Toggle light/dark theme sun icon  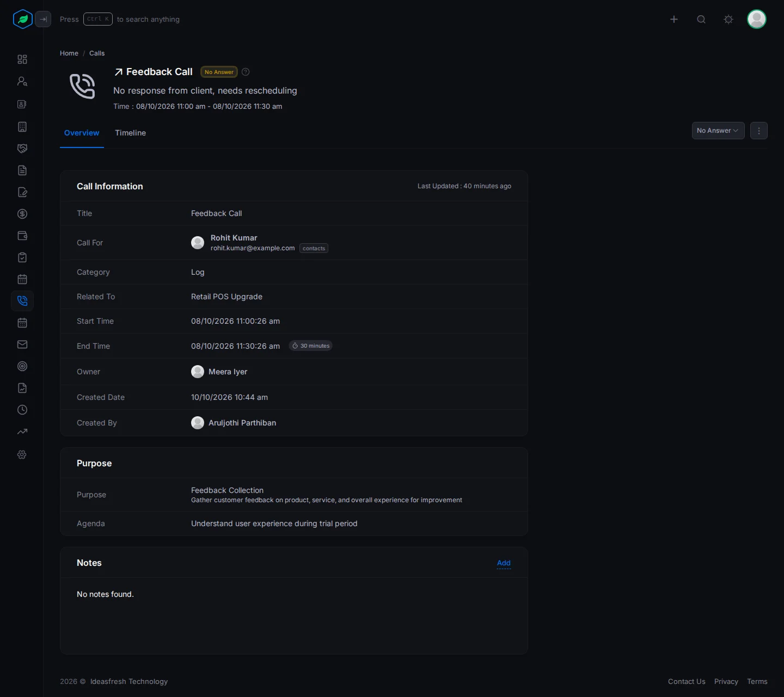(x=728, y=19)
